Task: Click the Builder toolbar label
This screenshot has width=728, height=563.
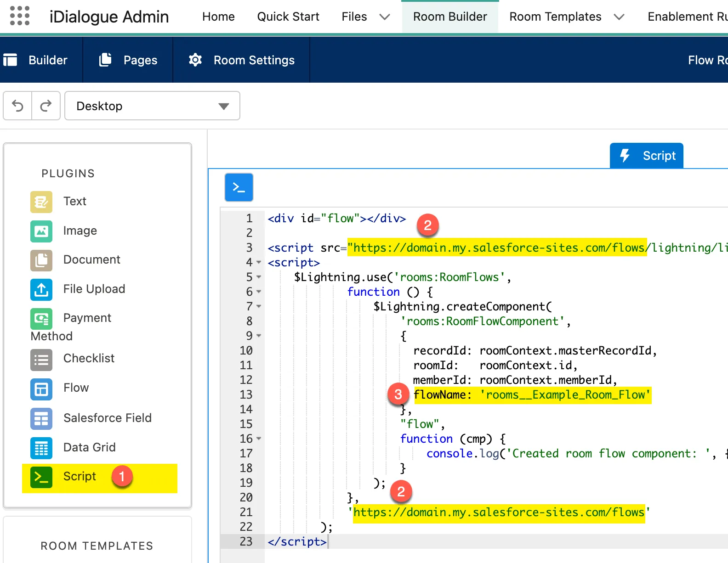Action: [48, 60]
